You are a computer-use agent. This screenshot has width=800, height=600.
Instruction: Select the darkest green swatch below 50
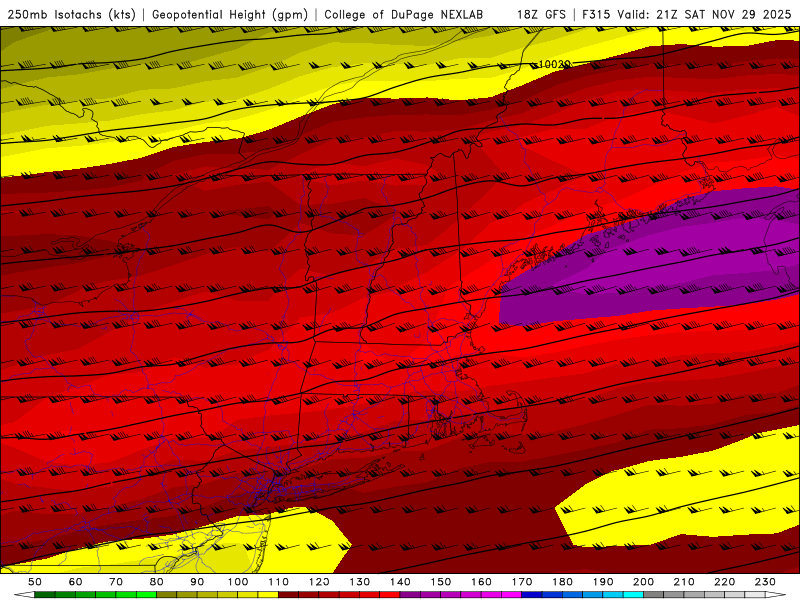[45, 595]
